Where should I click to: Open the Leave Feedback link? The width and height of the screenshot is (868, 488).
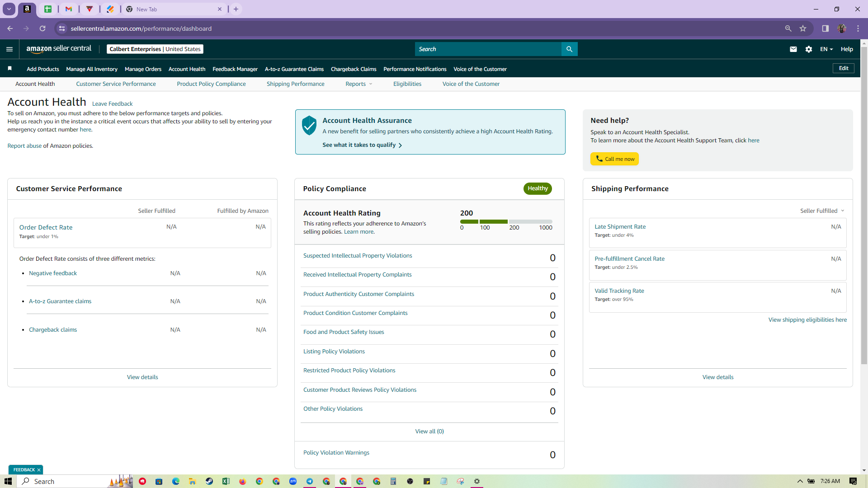(112, 104)
